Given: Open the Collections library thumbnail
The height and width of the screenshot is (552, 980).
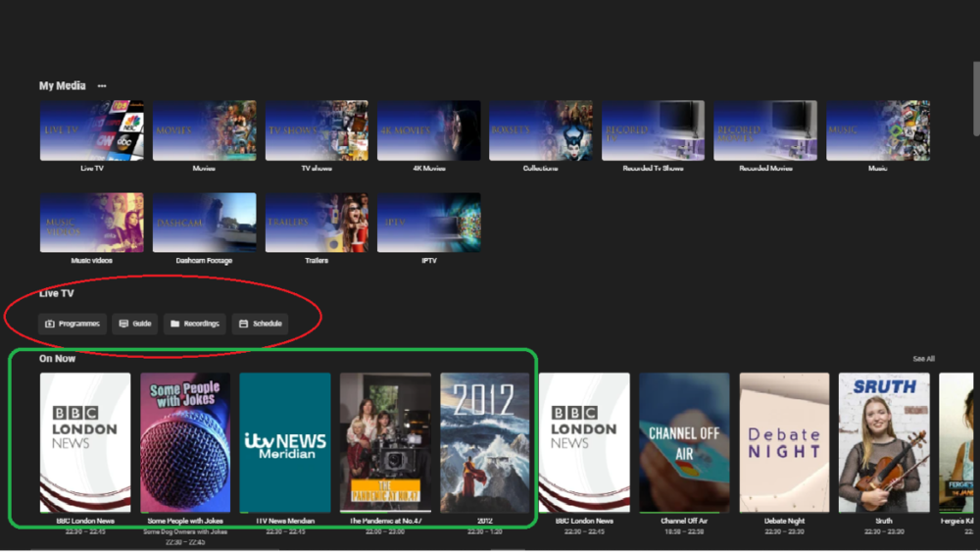Looking at the screenshot, I should pyautogui.click(x=541, y=130).
